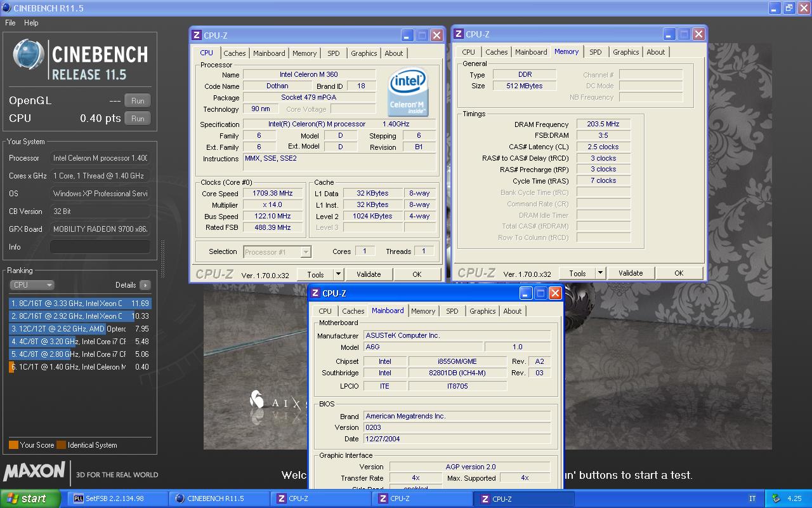This screenshot has width=812, height=508.
Task: Click the CPU-Z icon in Mainboard window title
Action: [315, 293]
